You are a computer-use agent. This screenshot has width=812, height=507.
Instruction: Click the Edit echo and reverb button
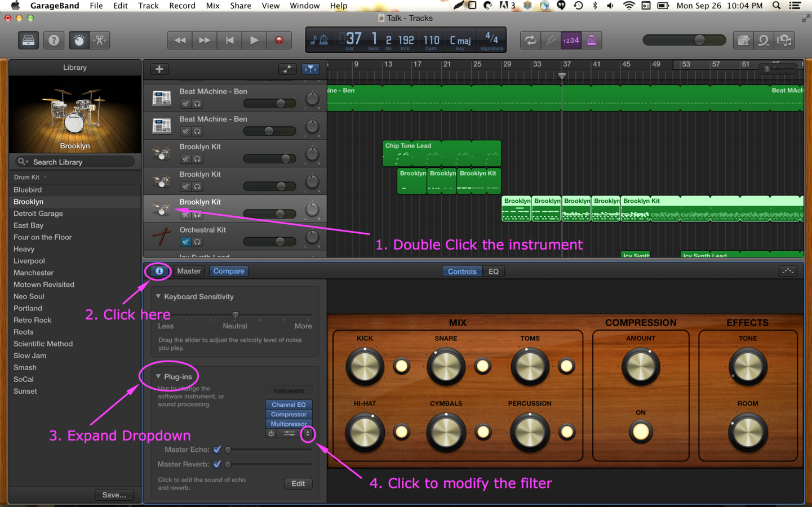(298, 483)
